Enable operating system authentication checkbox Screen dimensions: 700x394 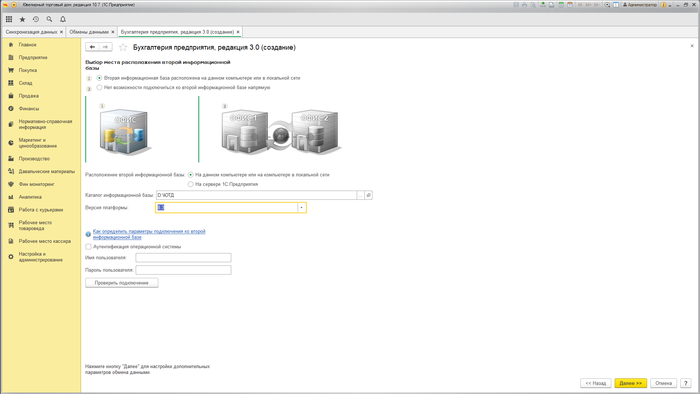point(88,246)
